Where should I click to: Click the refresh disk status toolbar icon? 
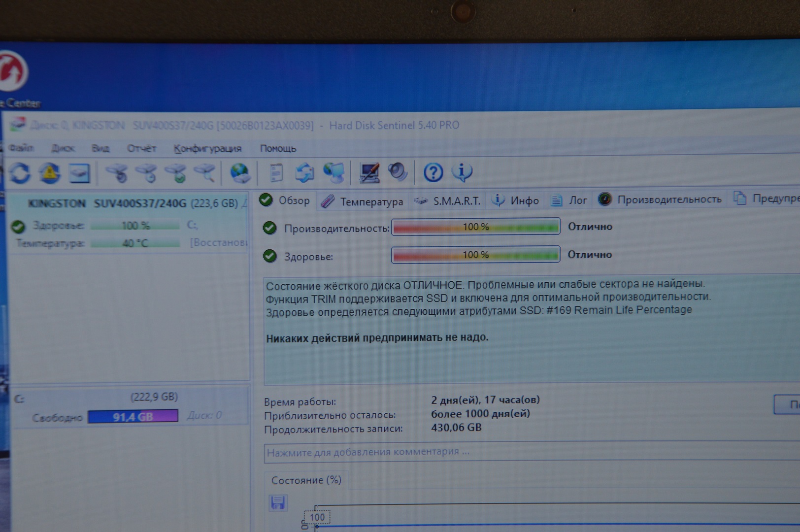coord(20,173)
